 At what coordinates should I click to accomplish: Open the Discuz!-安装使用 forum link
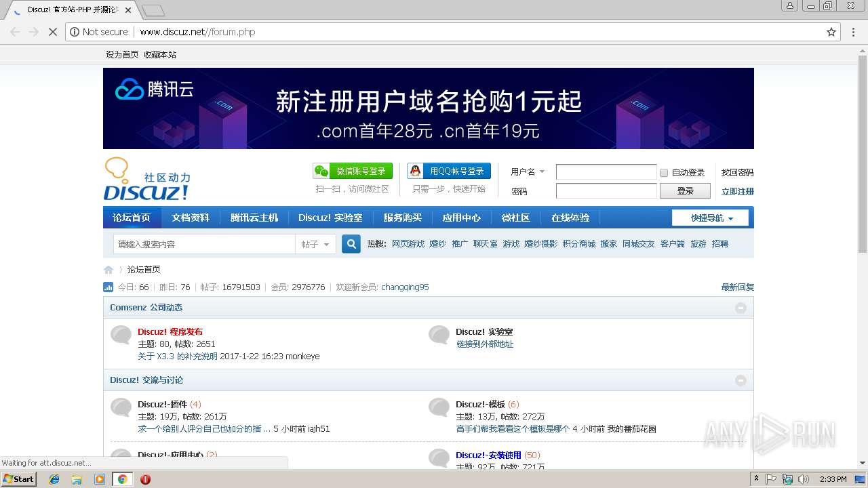(488, 455)
